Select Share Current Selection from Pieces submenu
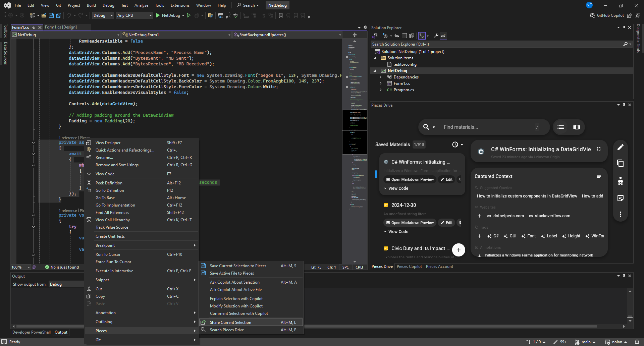 point(251,323)
